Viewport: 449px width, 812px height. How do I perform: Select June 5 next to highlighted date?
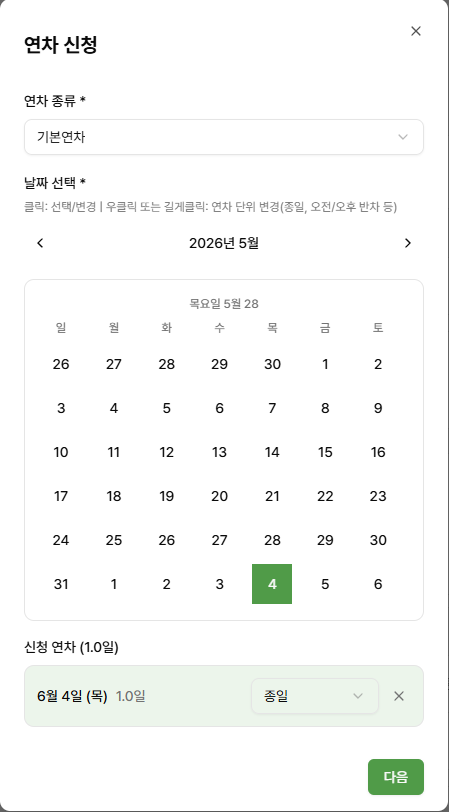(x=325, y=584)
